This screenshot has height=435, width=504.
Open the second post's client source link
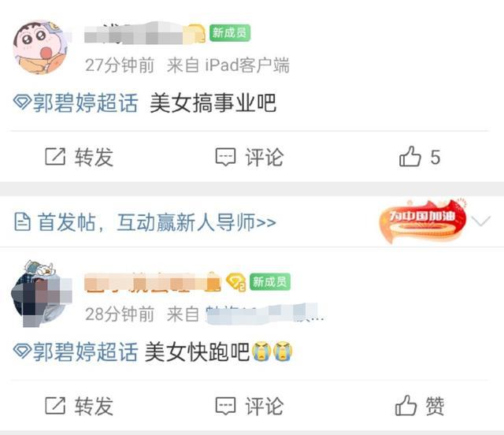click(265, 314)
